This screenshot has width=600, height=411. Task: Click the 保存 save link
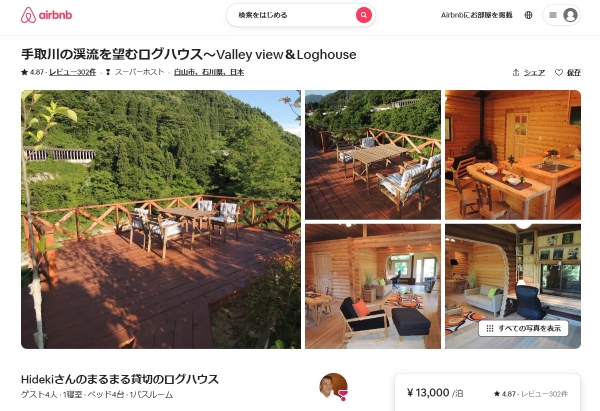574,72
